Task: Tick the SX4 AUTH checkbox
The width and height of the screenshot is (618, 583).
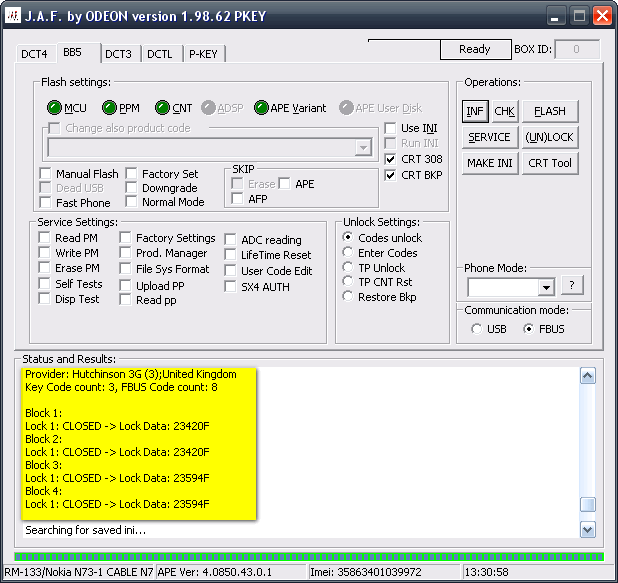Action: [x=231, y=287]
